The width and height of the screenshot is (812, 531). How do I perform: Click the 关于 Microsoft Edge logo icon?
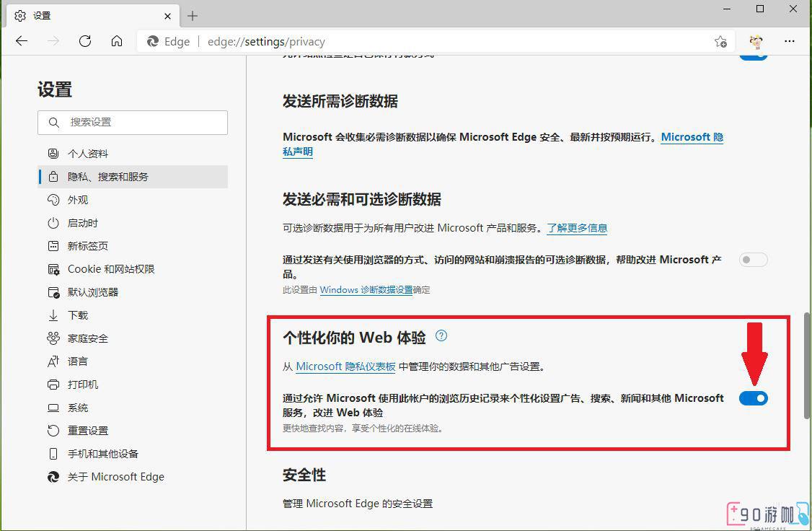click(53, 477)
